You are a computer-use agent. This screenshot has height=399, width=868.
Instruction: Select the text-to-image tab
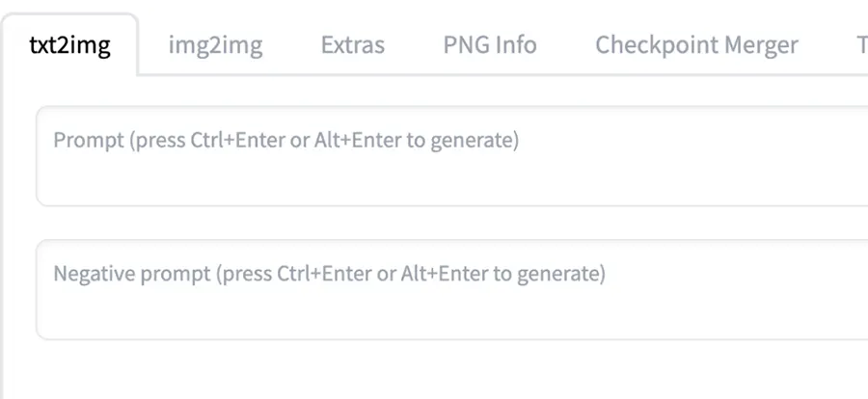69,45
